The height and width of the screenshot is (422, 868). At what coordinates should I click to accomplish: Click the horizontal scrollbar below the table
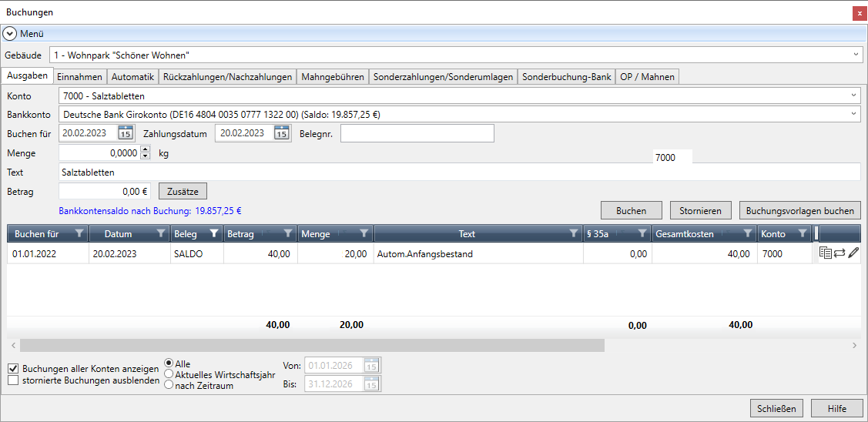click(308, 347)
